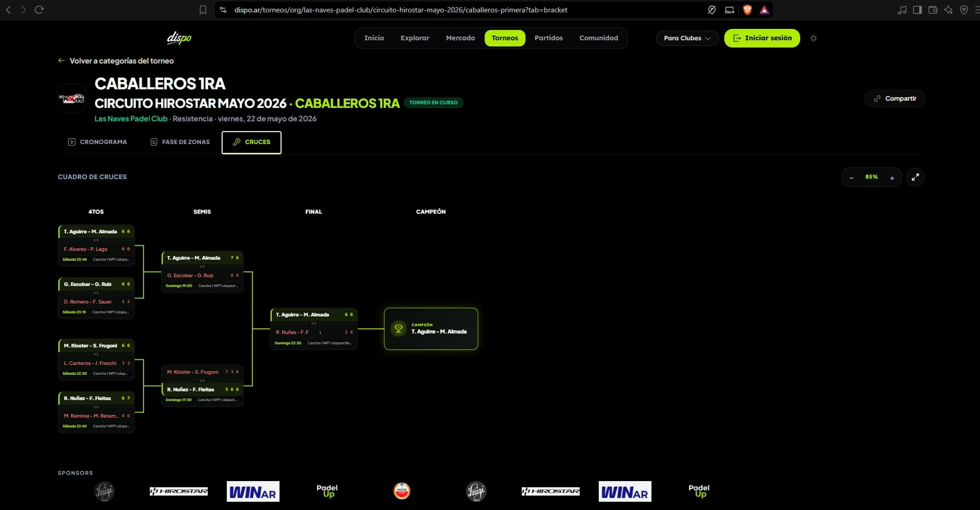This screenshot has width=980, height=510.
Task: Open the Kloster vs Nuñez semifinal card
Action: (x=202, y=386)
